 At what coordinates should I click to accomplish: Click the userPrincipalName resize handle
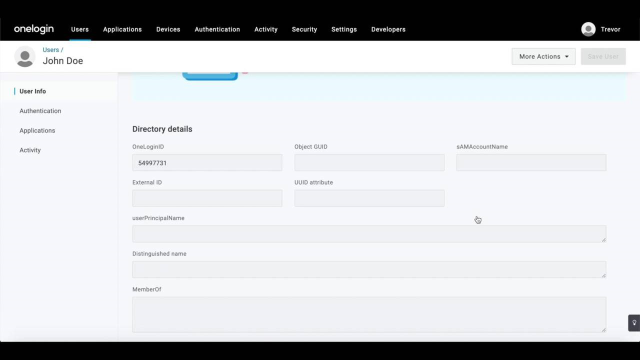[x=603, y=240]
